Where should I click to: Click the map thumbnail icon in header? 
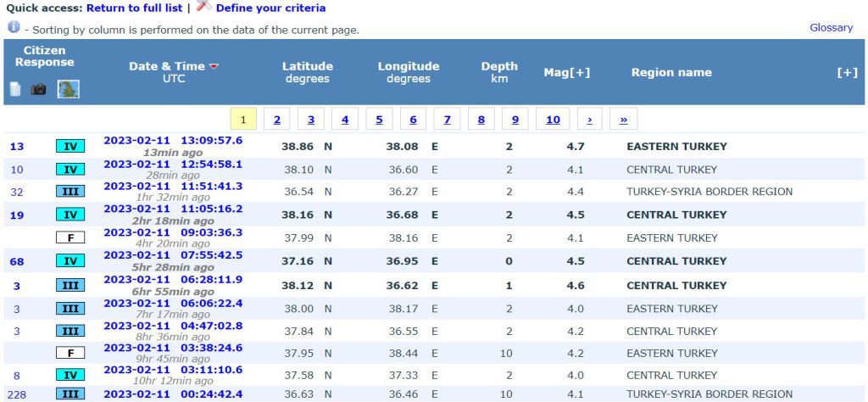(68, 89)
